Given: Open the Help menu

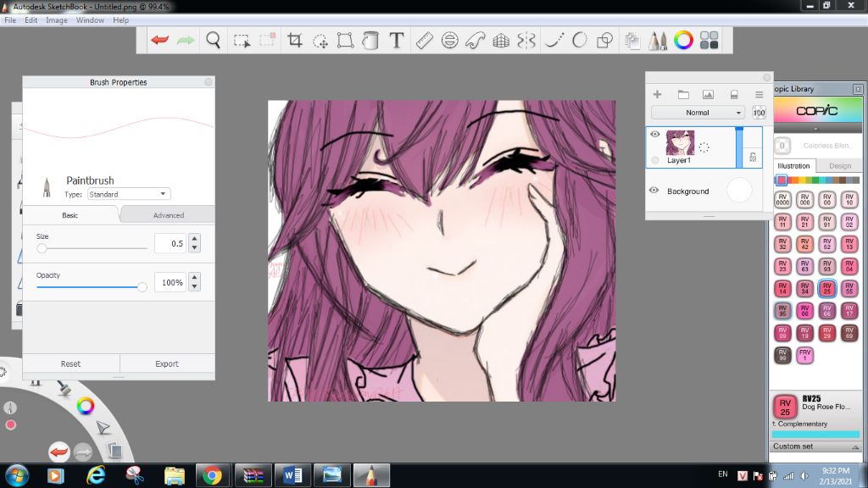Looking at the screenshot, I should (x=120, y=20).
